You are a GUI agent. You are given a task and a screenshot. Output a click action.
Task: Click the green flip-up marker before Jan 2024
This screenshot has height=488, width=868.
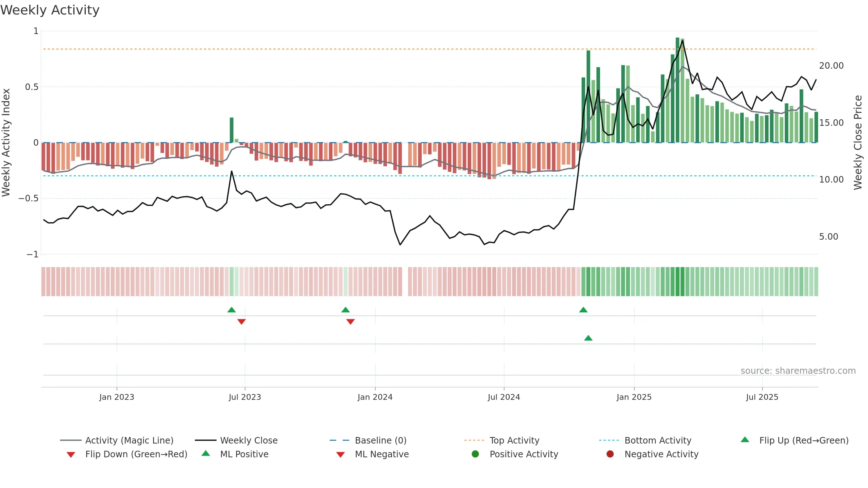click(345, 310)
